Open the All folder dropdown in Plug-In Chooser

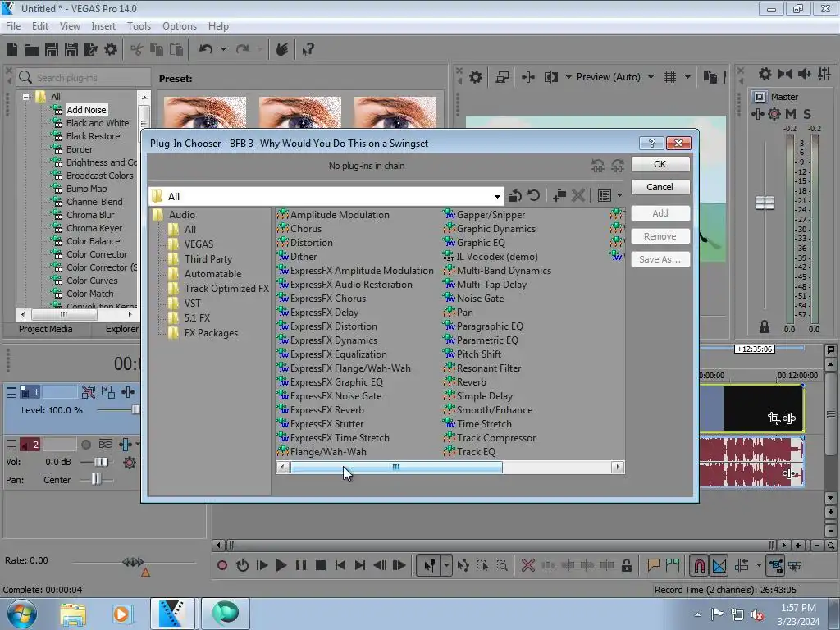pyautogui.click(x=497, y=196)
